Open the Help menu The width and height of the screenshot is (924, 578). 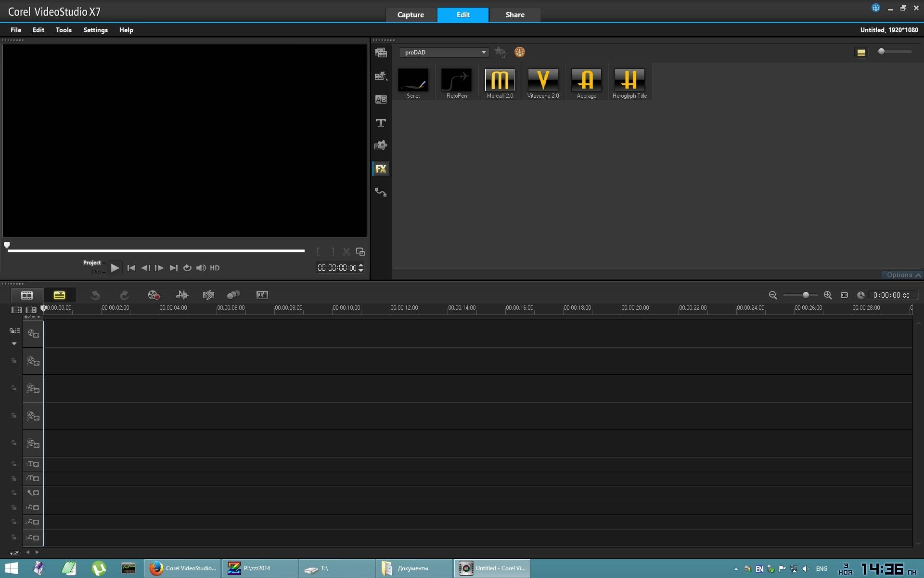(x=126, y=30)
